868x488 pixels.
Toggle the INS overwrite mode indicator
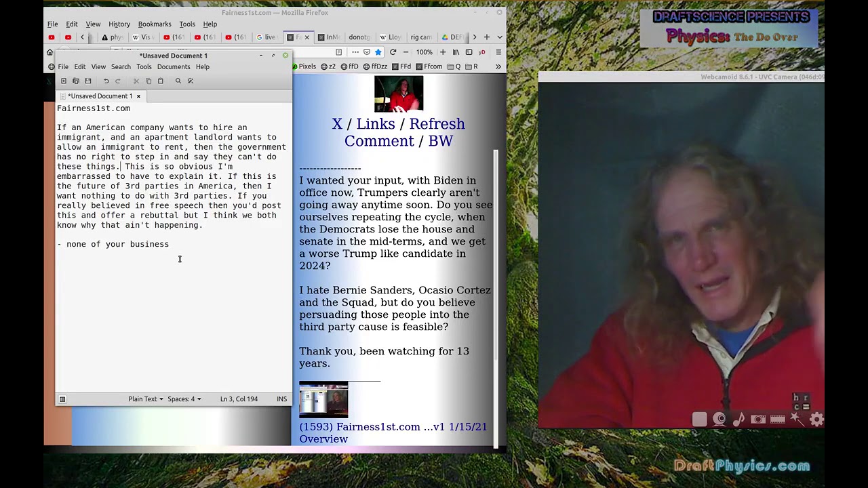tap(281, 399)
